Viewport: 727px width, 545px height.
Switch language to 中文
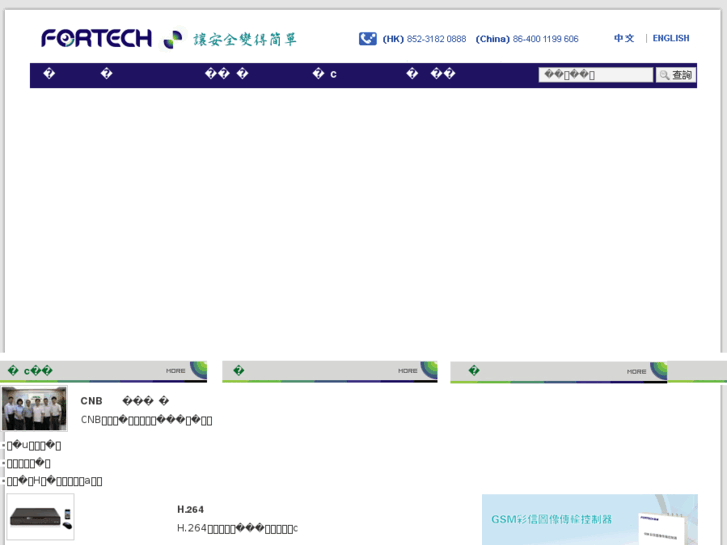tap(624, 38)
